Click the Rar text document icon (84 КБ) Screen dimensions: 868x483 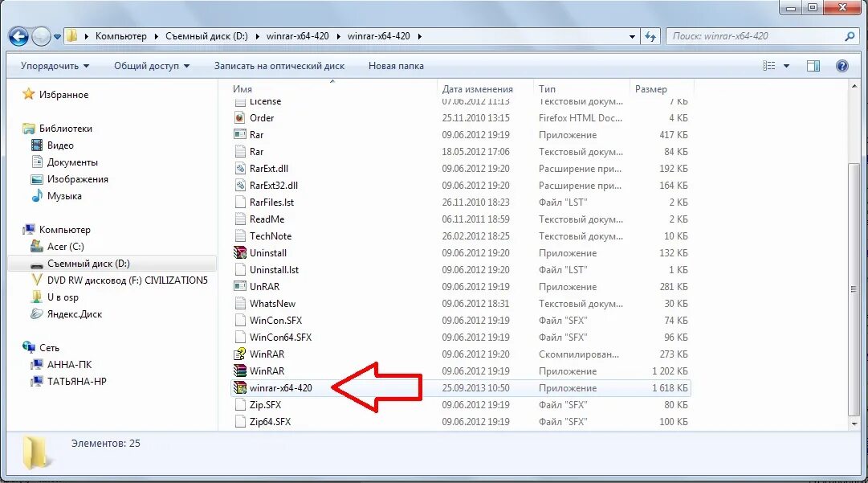pyautogui.click(x=240, y=152)
